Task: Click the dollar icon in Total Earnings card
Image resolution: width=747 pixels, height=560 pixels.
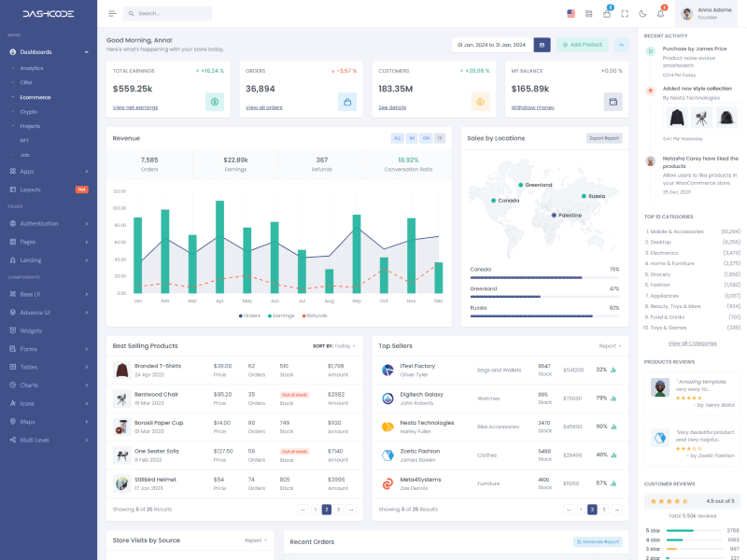Action: coord(215,102)
